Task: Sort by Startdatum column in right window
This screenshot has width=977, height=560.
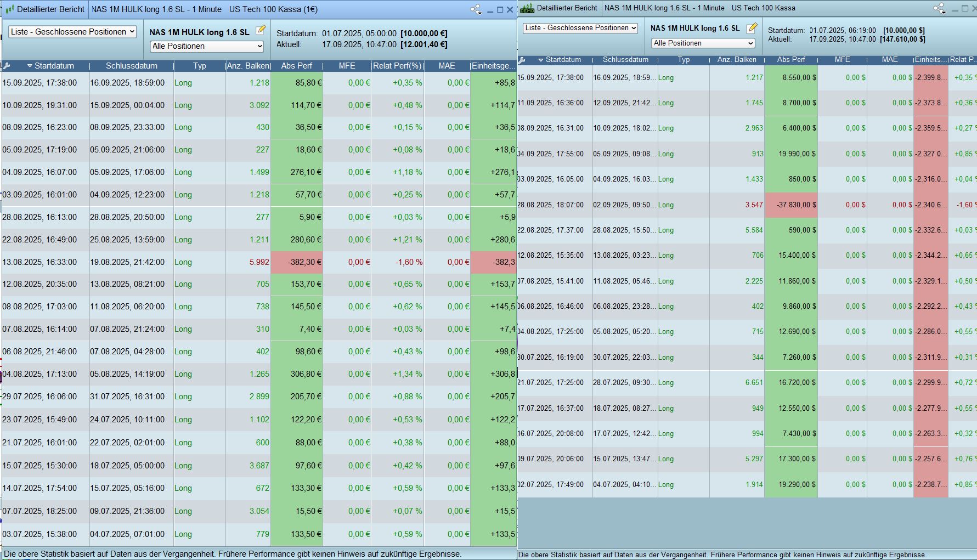Action: [563, 60]
